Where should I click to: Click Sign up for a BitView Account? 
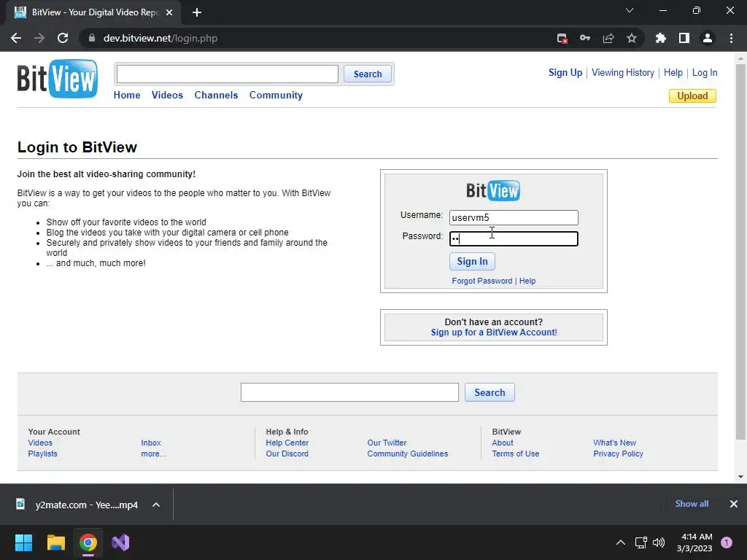click(494, 332)
